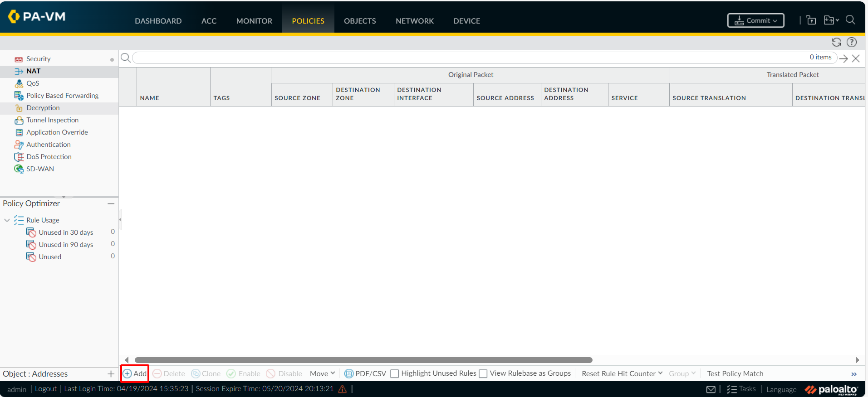
Task: Click the mail envelope icon in the status bar
Action: click(x=711, y=389)
